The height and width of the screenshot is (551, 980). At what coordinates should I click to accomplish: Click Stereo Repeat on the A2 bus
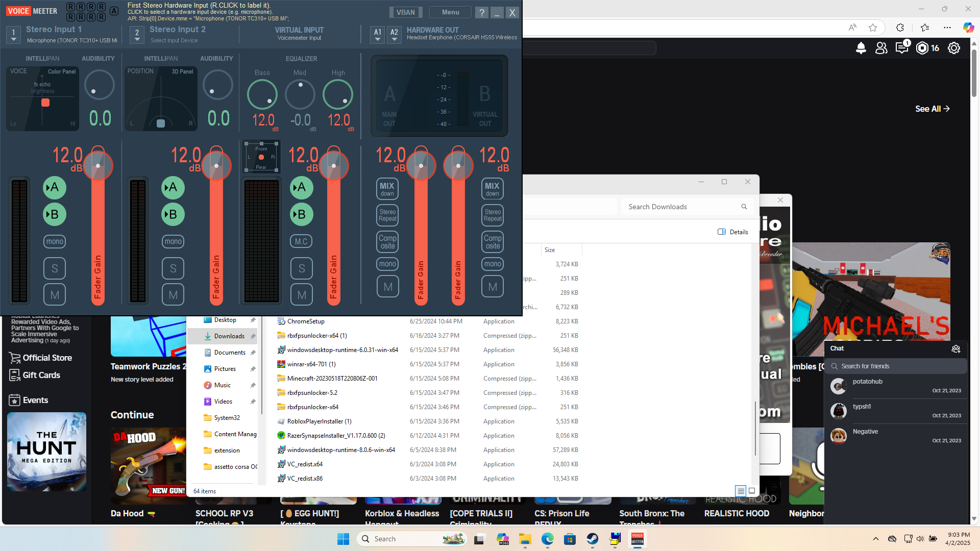click(x=492, y=215)
